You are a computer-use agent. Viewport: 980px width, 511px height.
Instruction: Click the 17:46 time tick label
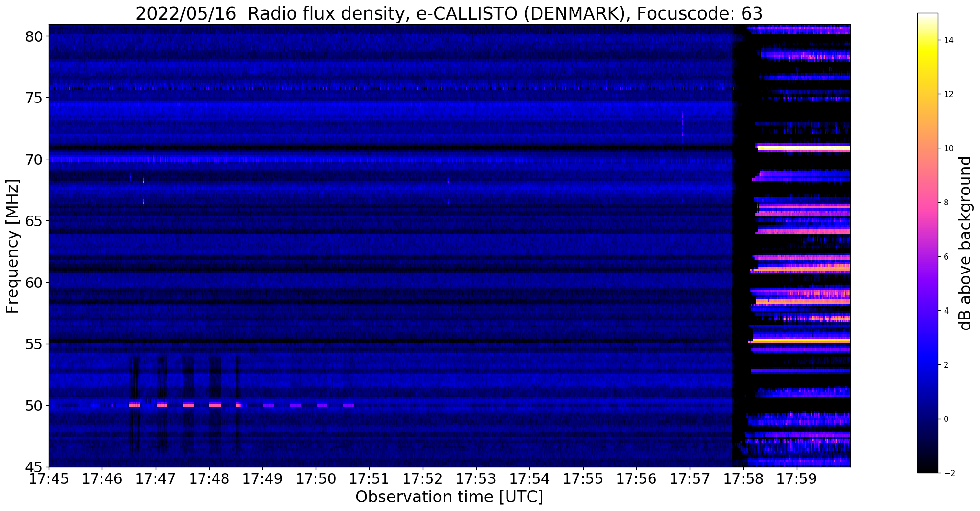pos(102,479)
